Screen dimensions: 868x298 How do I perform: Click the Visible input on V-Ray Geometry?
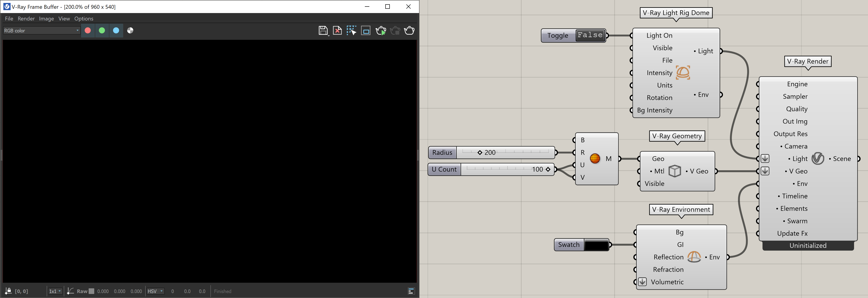pyautogui.click(x=654, y=184)
